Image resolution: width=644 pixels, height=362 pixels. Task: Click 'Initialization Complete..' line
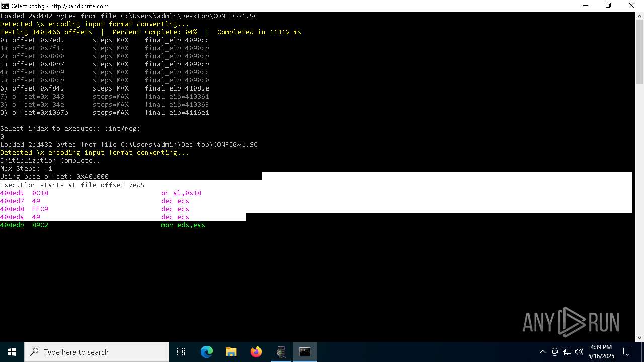tap(50, 161)
